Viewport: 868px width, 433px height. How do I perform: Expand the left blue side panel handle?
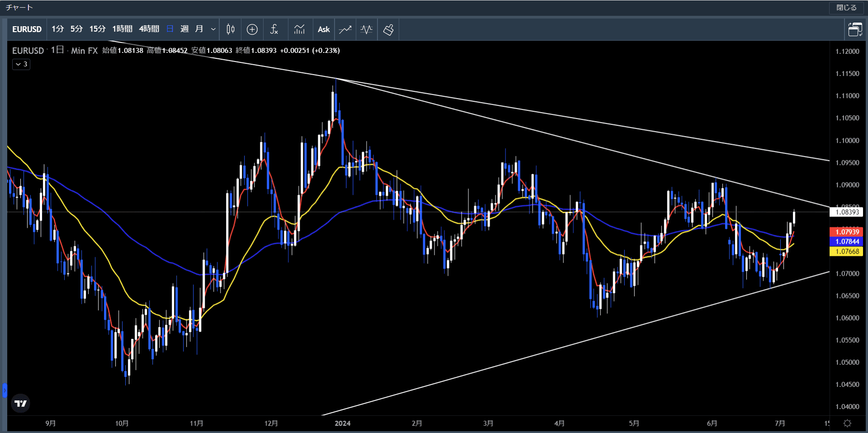click(5, 390)
